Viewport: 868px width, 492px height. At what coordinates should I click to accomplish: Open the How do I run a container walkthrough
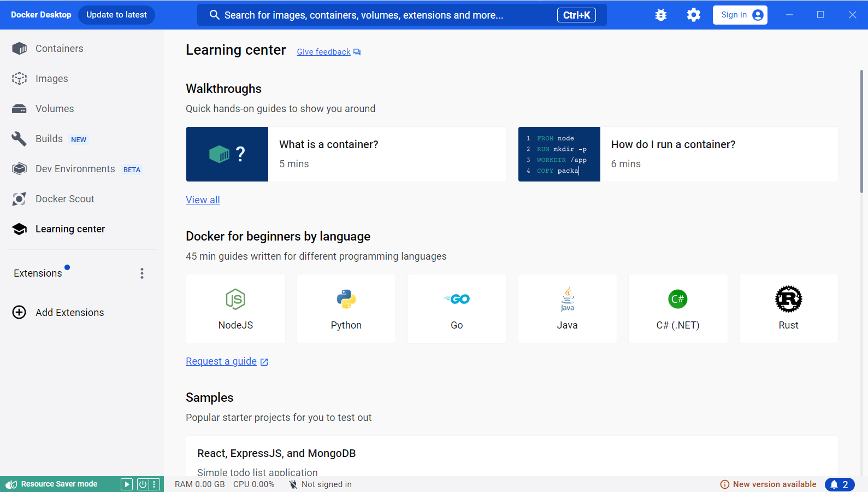point(678,154)
